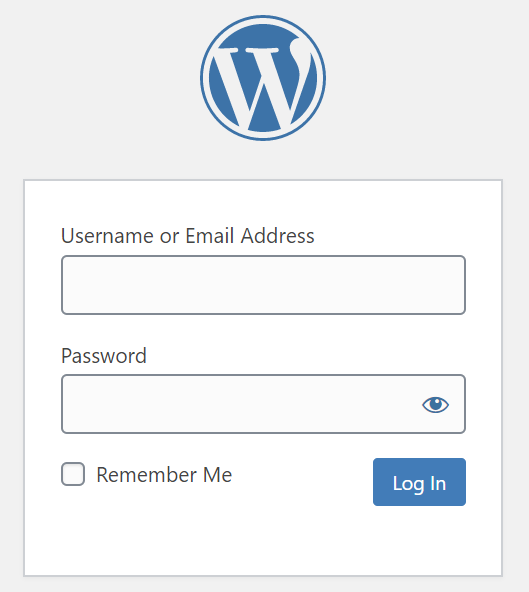Tick the Remember Me checkbox
Screen dimensions: 529x592
[x=73, y=474]
